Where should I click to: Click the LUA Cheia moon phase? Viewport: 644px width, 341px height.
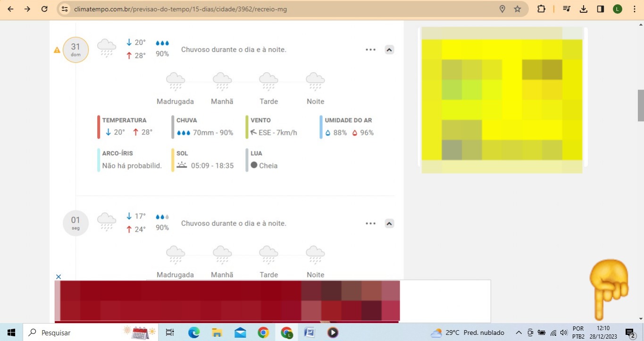(x=264, y=166)
